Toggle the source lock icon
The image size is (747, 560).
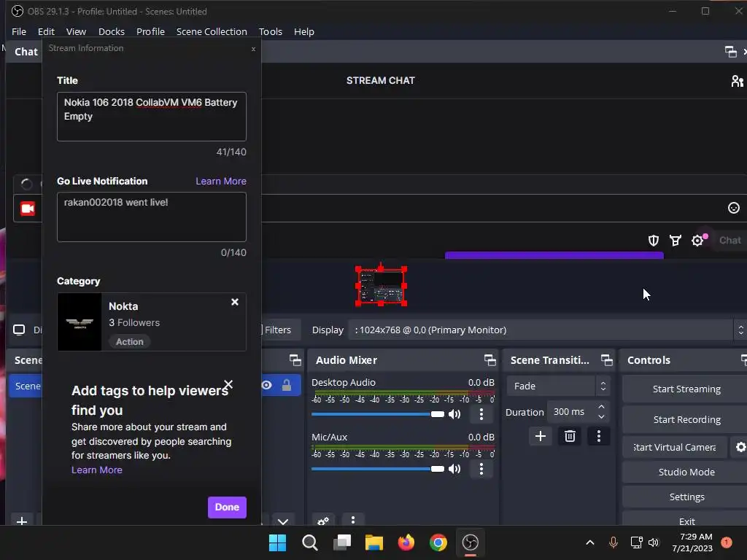pos(287,385)
